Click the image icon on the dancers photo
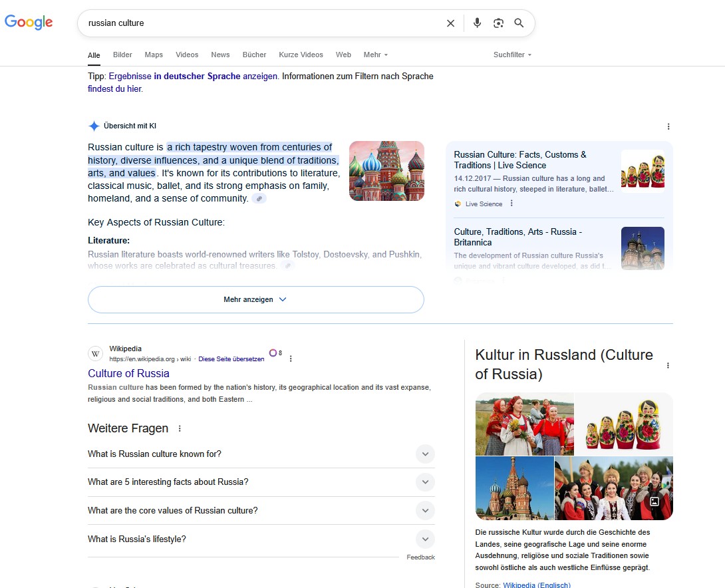This screenshot has width=725, height=588. 654,502
